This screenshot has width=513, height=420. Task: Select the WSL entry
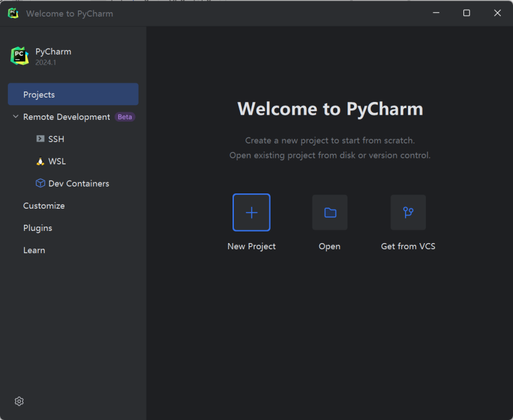(57, 161)
